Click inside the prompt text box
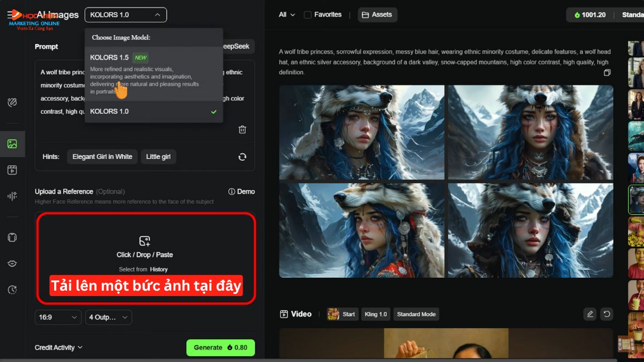 (145, 102)
